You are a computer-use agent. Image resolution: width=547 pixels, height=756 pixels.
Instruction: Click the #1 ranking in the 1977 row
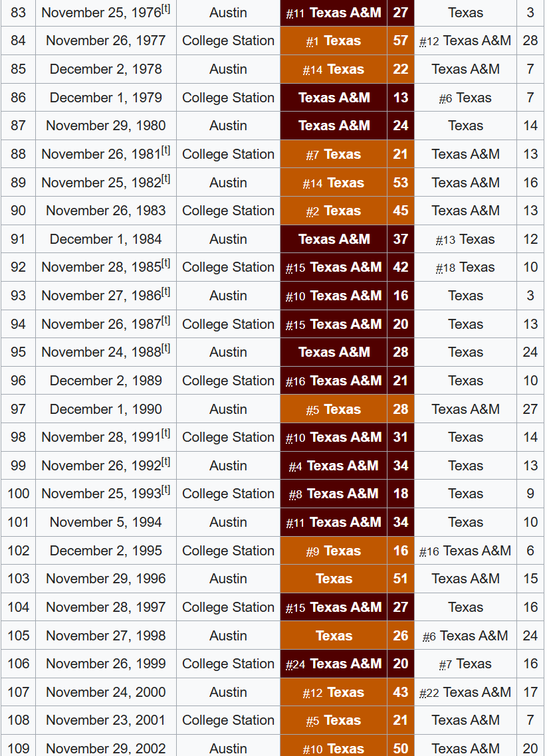click(x=312, y=42)
